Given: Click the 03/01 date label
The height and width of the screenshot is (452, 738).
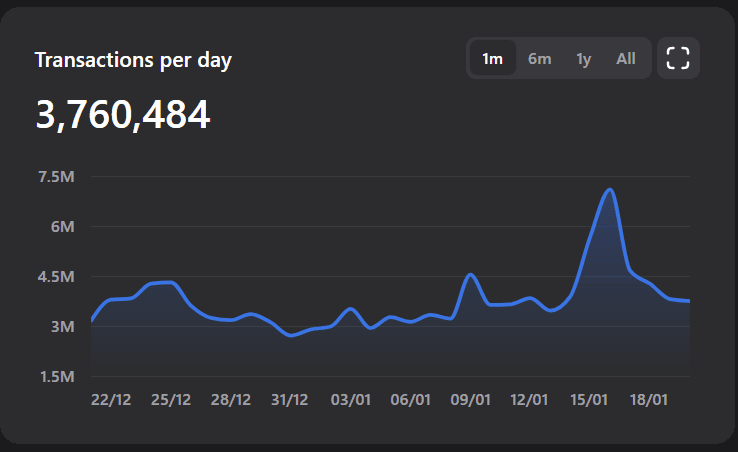Looking at the screenshot, I should 350,399.
